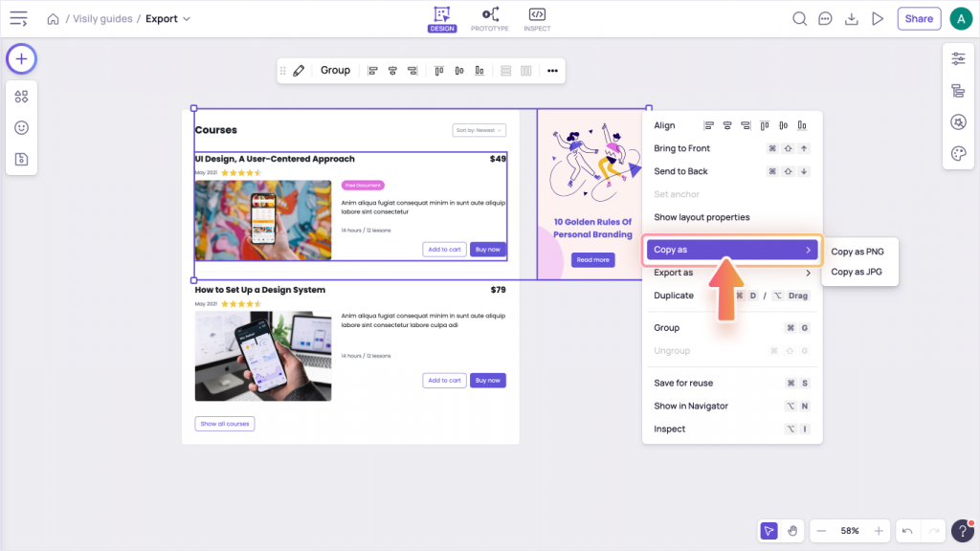Activate the select arrow cursor tool
This screenshot has height=551, width=980.
[768, 531]
